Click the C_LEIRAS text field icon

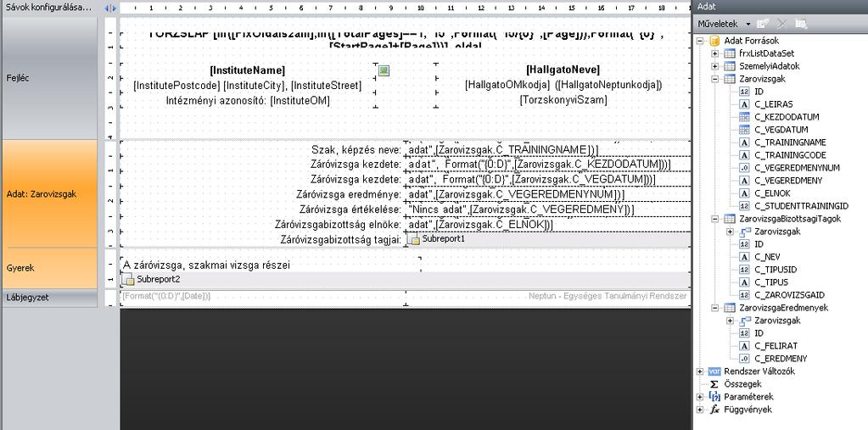click(x=745, y=104)
